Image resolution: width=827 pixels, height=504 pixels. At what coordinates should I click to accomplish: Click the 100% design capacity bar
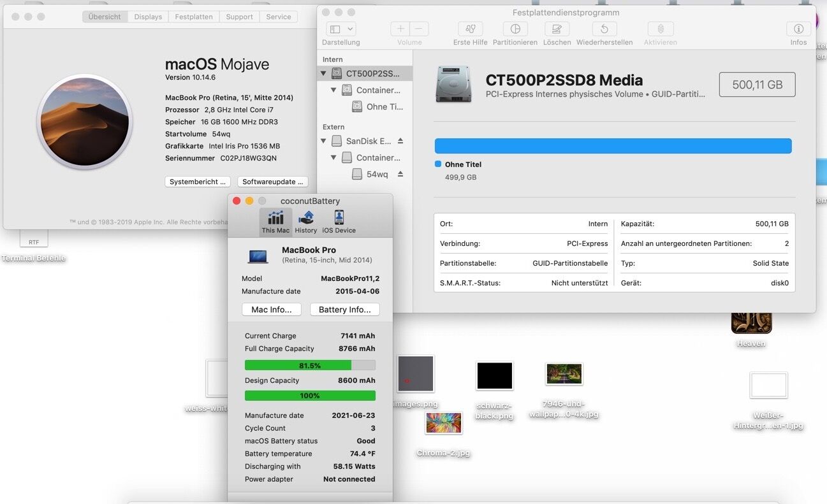pos(310,396)
